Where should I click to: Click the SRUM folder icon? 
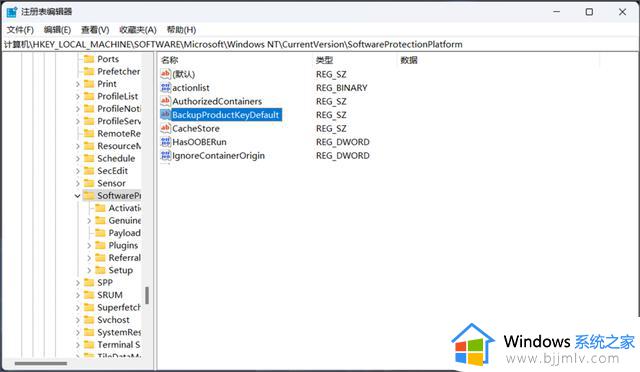89,295
